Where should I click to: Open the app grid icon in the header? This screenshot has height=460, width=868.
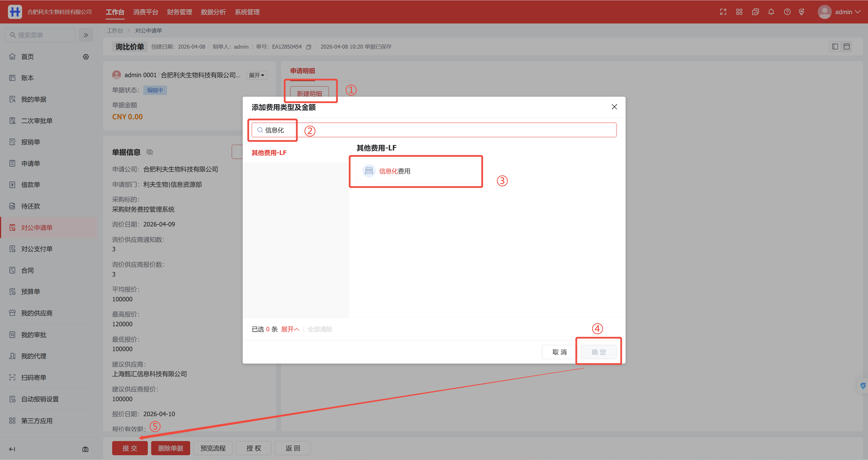739,12
